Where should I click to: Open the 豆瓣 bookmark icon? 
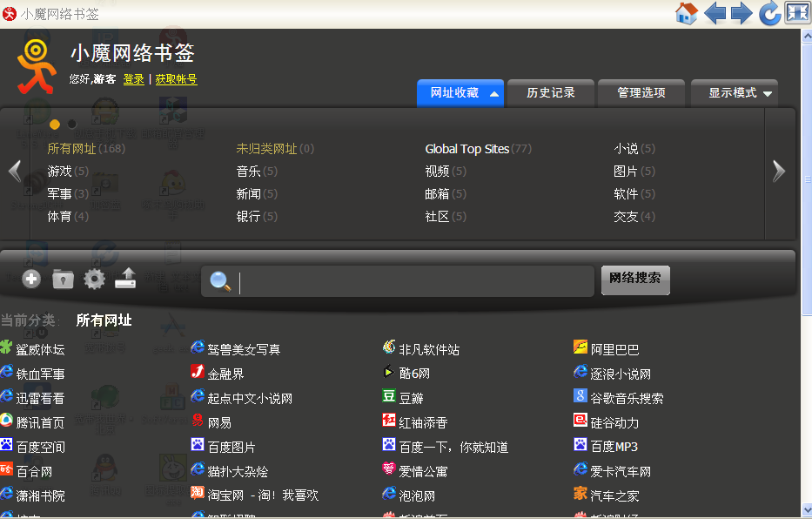pos(389,395)
